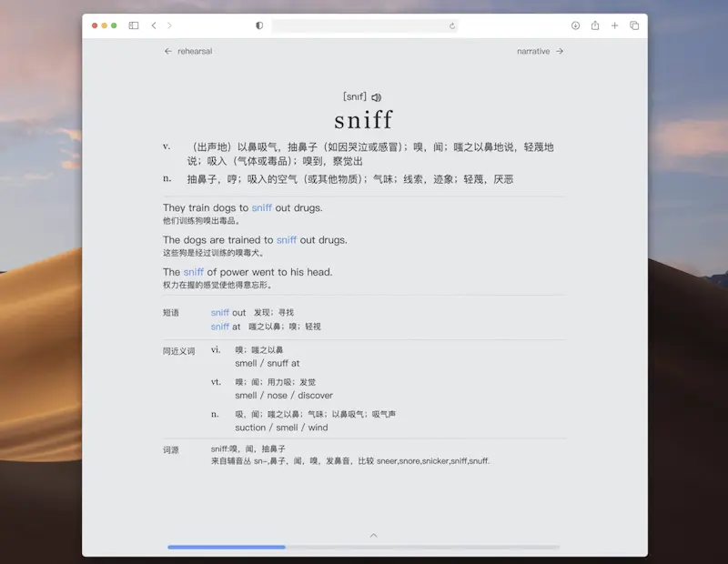
Task: Play the sniff pronunciation audio
Action: click(375, 96)
